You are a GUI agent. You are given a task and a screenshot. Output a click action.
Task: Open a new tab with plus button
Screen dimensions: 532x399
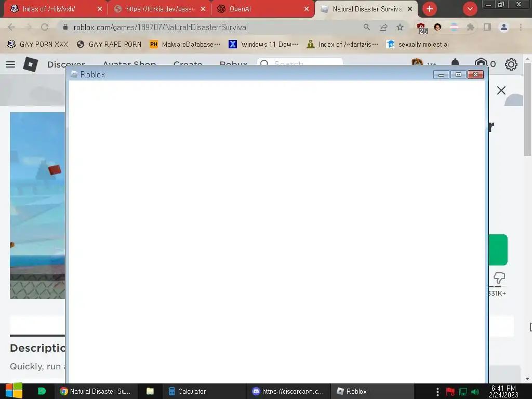pyautogui.click(x=430, y=9)
